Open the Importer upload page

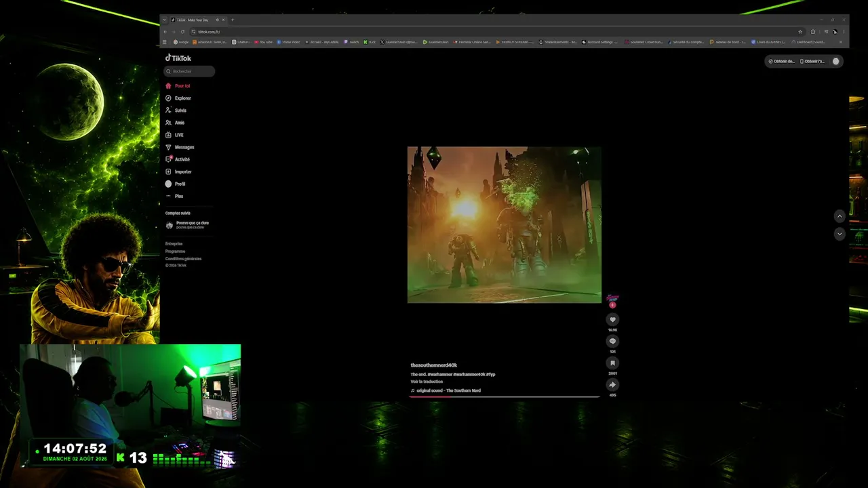coord(178,171)
